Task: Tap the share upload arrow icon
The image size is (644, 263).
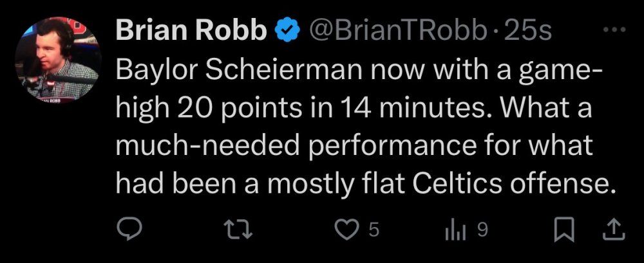Action: tap(614, 228)
